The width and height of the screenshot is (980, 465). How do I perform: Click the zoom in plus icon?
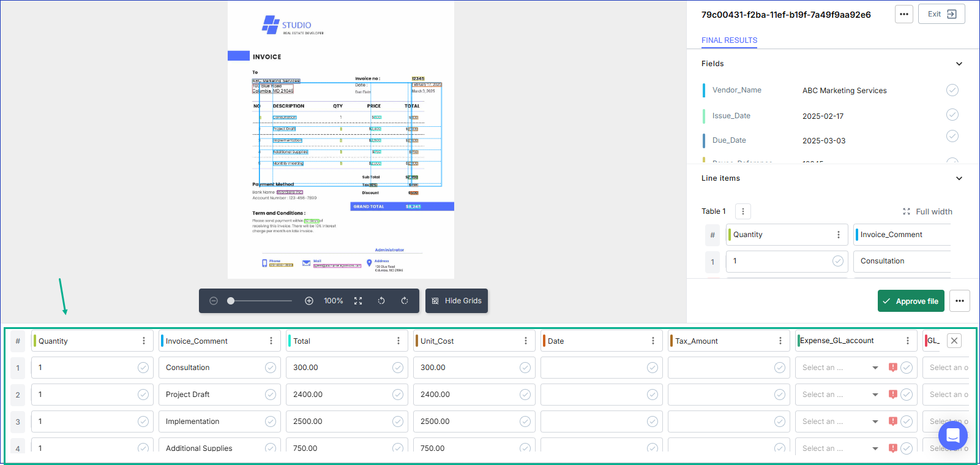coord(309,301)
